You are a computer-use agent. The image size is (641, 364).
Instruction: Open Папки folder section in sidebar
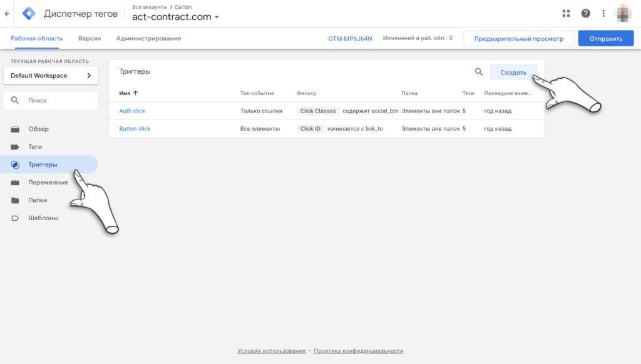point(38,200)
